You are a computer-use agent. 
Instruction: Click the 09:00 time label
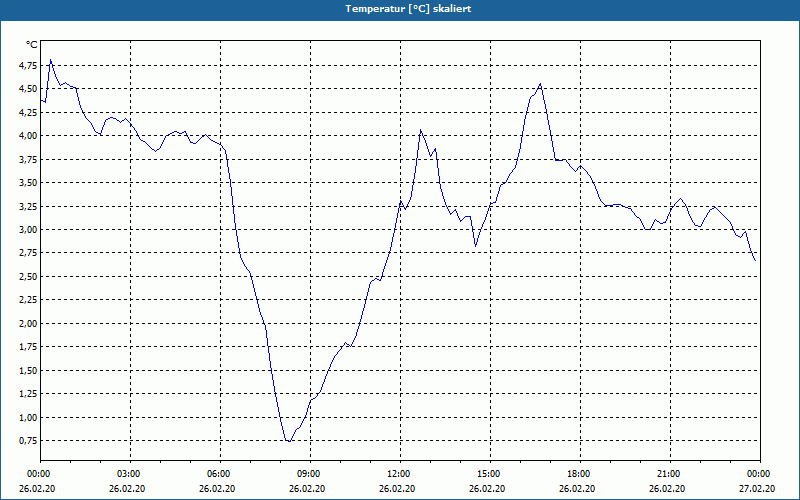tap(310, 474)
